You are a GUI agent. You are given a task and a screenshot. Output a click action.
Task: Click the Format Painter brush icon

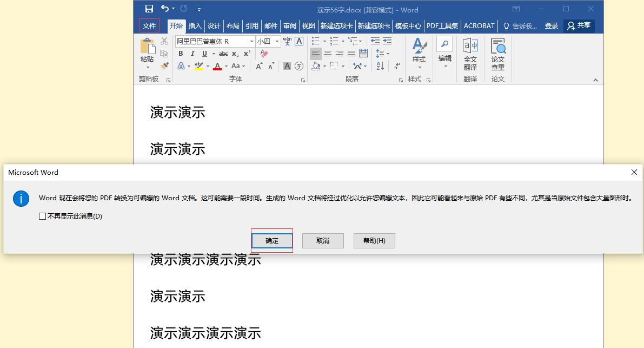pos(164,66)
